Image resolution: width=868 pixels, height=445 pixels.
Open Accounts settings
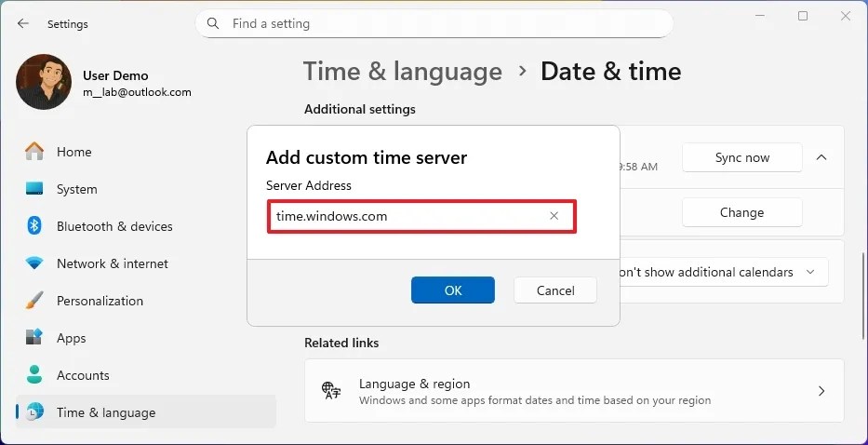[146, 375]
